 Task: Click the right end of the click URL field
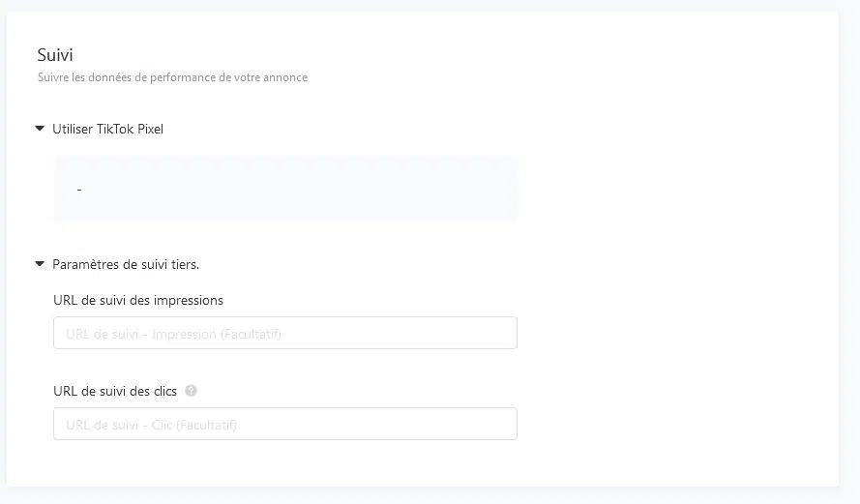pyautogui.click(x=501, y=425)
